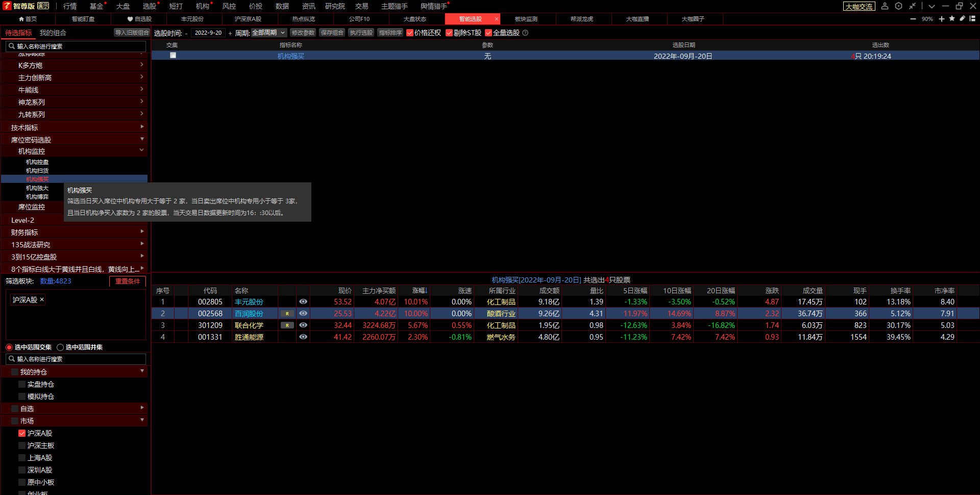Toggle the 全量选股 checkbox
This screenshot has width=980, height=495.
click(x=488, y=33)
